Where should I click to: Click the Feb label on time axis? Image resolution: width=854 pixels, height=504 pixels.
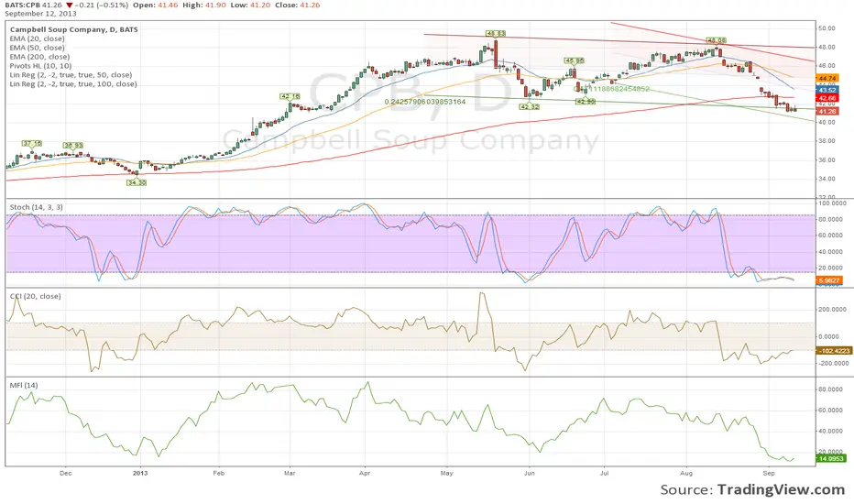pyautogui.click(x=218, y=473)
